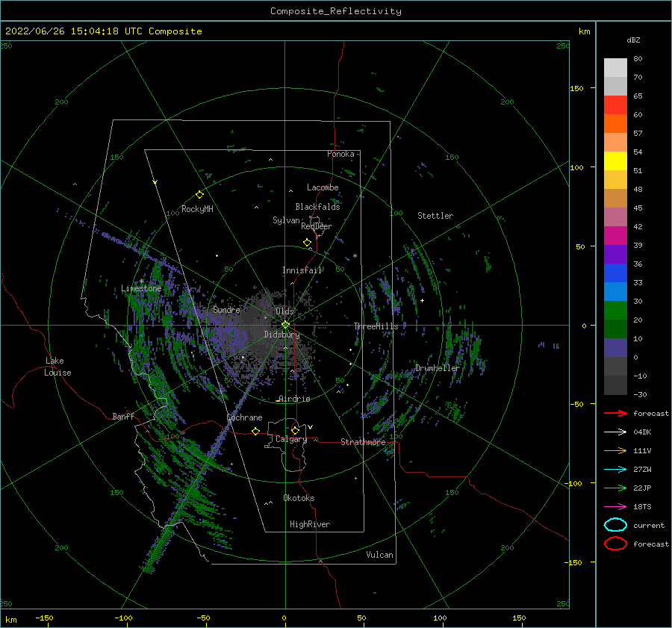Image resolution: width=672 pixels, height=628 pixels.
Task: Select the 33 dBZ blue swatch
Action: [x=615, y=291]
